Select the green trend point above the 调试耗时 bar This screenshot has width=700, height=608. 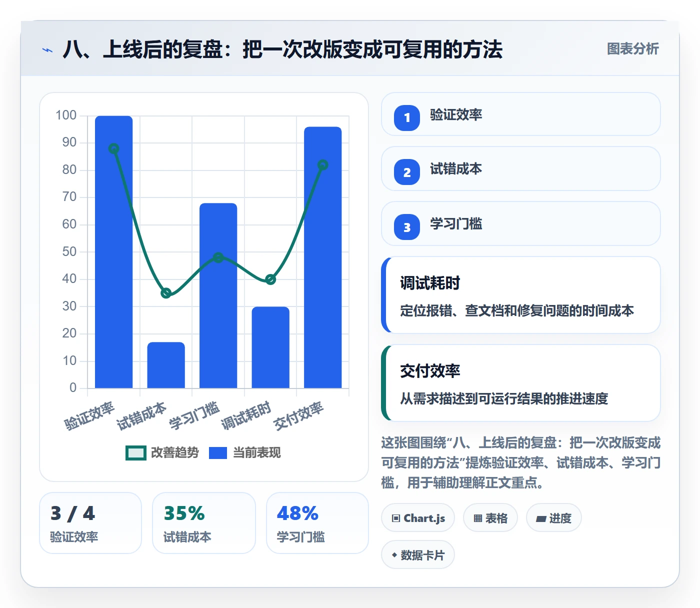[x=270, y=279]
